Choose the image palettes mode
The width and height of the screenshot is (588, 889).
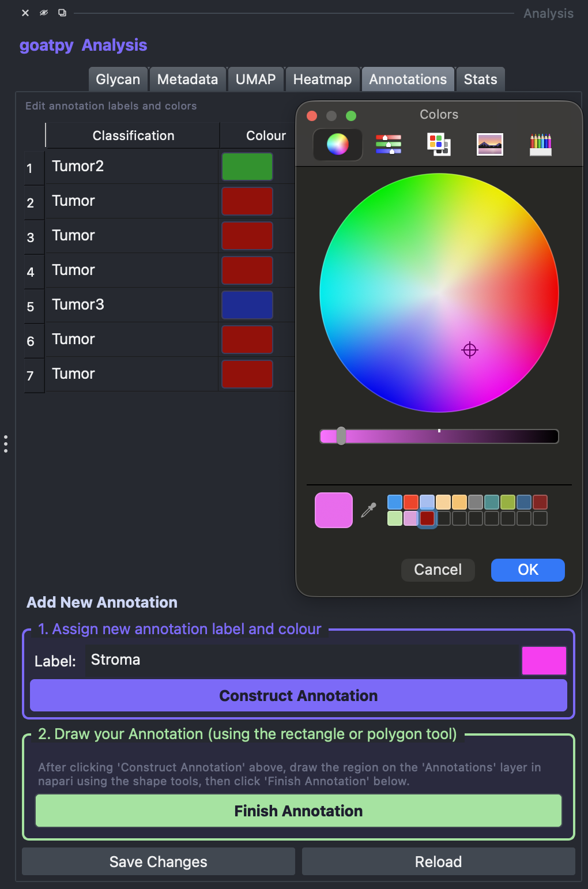click(490, 144)
